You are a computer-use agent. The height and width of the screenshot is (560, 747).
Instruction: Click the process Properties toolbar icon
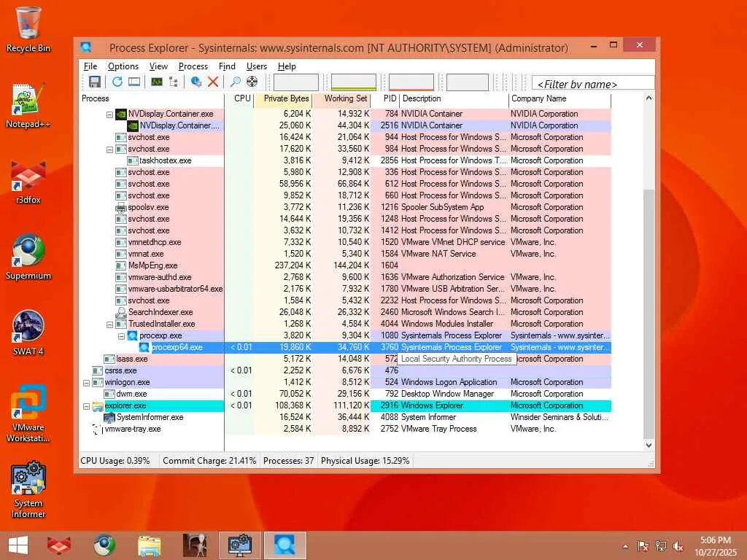[196, 82]
